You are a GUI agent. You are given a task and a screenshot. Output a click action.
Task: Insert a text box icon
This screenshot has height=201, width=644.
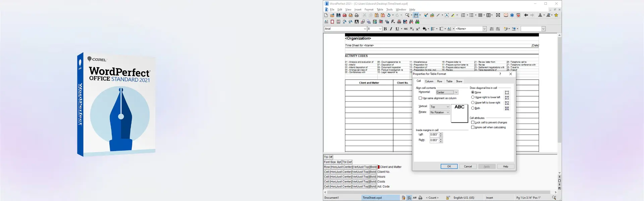tap(447, 15)
